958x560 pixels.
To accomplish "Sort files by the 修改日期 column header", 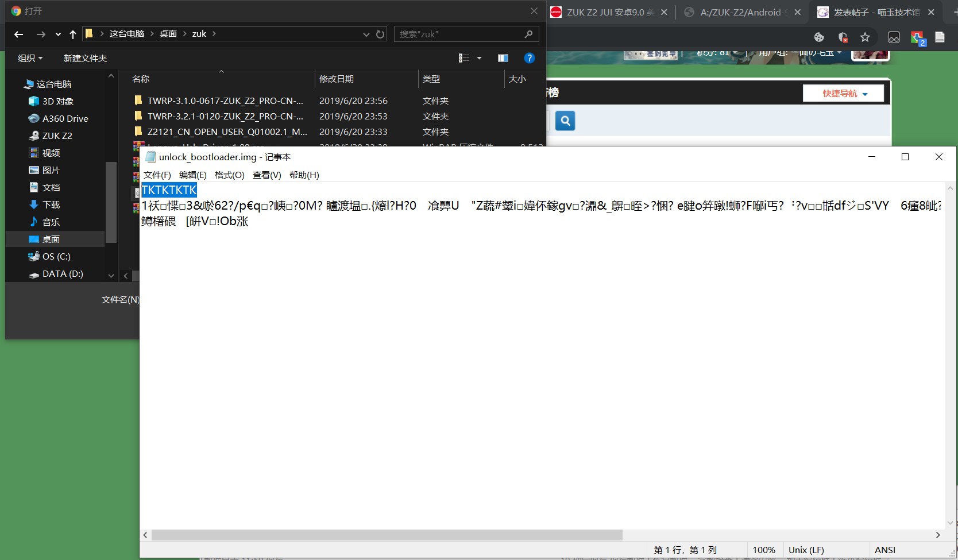I will pos(337,79).
